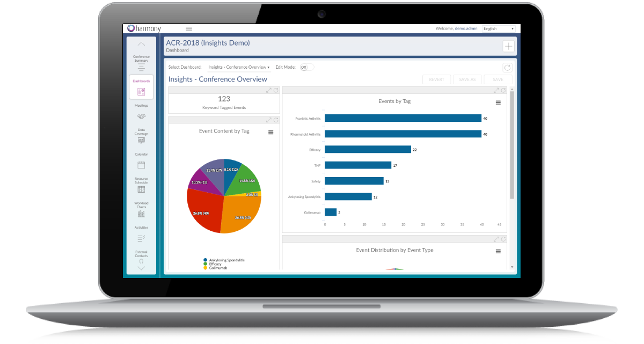
Task: Click the SAVE button
Action: pos(497,79)
